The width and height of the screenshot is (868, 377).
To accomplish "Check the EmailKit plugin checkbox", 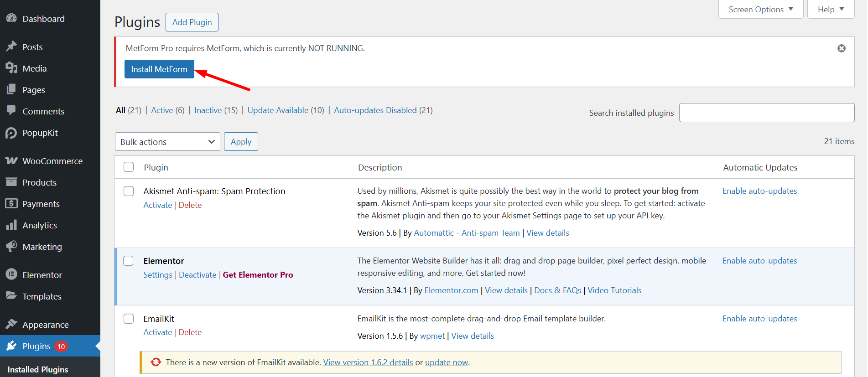I will (129, 318).
